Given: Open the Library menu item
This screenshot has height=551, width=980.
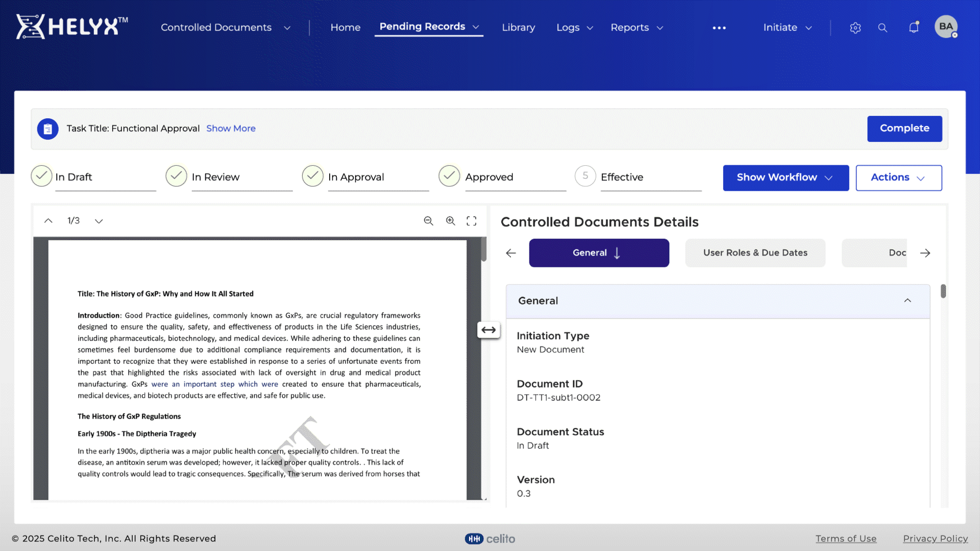Looking at the screenshot, I should pos(518,28).
